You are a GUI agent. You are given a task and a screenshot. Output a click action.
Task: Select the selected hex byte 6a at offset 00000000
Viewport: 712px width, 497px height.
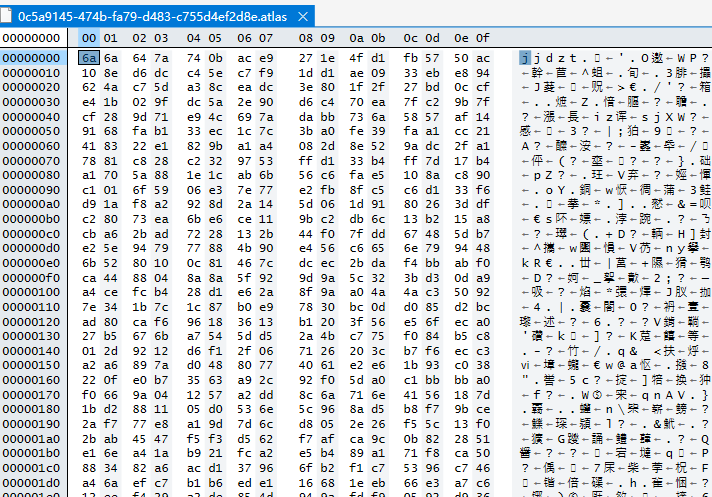tap(89, 58)
